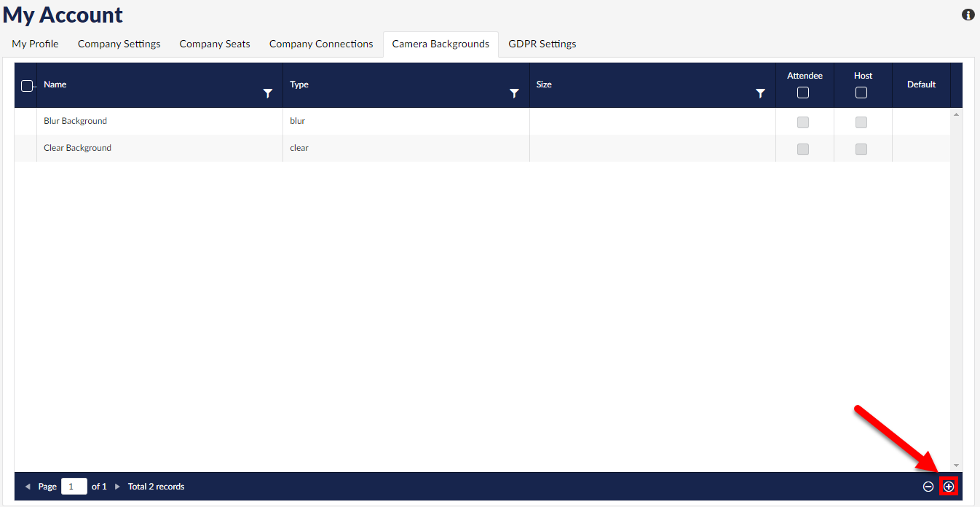Open the Size column filter
The height and width of the screenshot is (507, 980).
760,93
